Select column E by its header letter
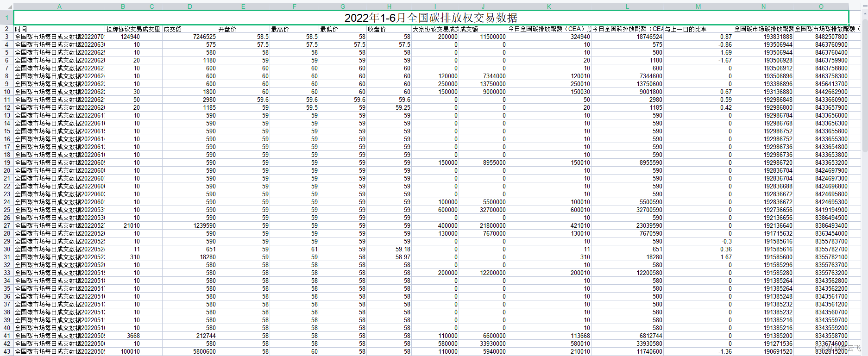This screenshot has width=868, height=356. [x=243, y=6]
